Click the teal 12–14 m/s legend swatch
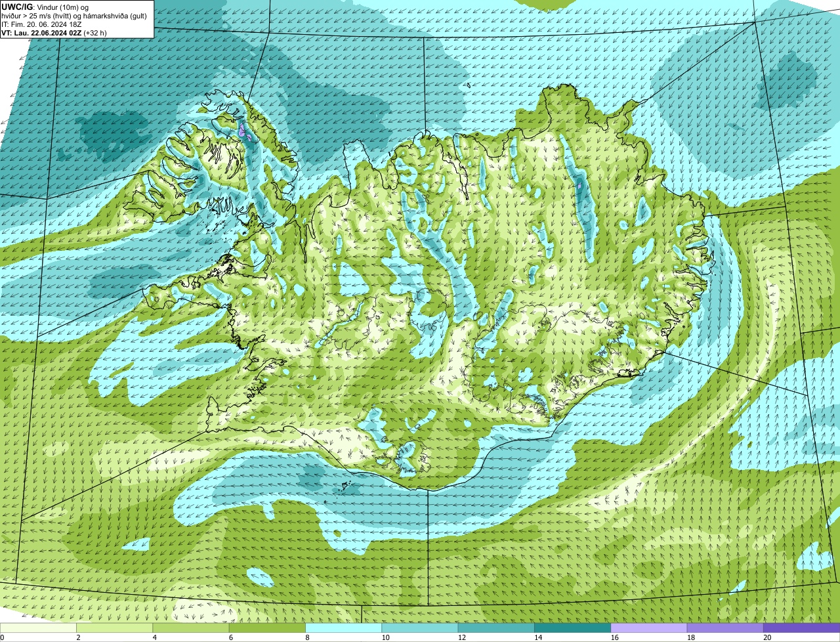Viewport: 840px width, 642px height. coord(496,628)
